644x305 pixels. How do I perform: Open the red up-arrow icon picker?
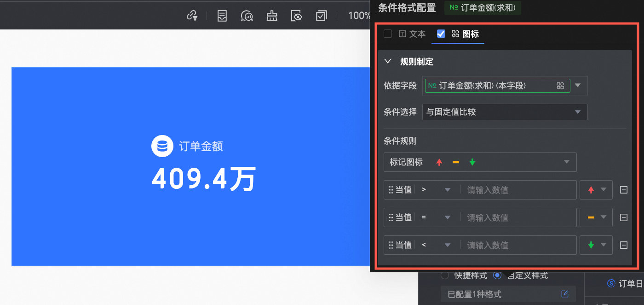[x=596, y=190]
